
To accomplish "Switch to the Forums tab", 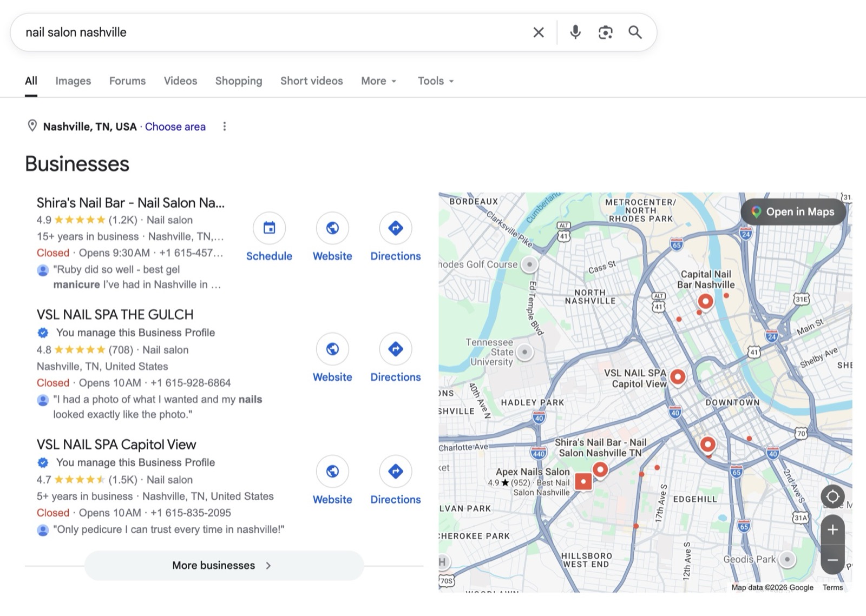I will (x=127, y=81).
